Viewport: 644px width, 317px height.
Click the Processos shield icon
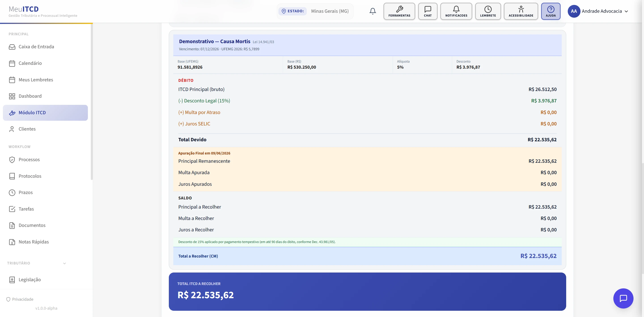click(x=12, y=160)
